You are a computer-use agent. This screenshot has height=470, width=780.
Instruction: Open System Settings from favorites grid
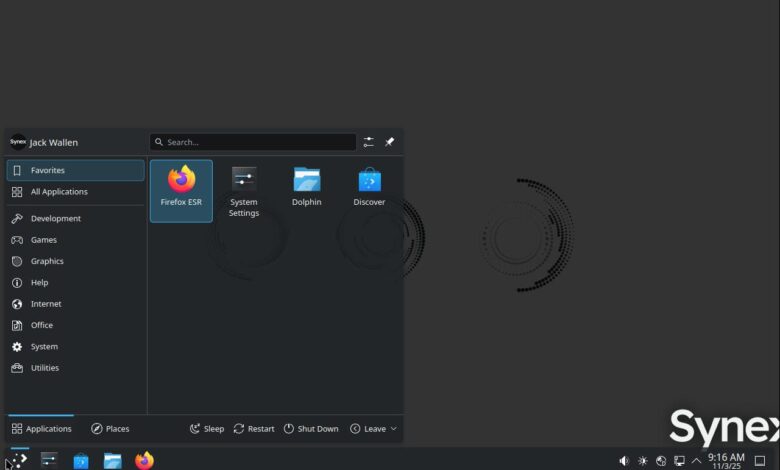coord(244,191)
